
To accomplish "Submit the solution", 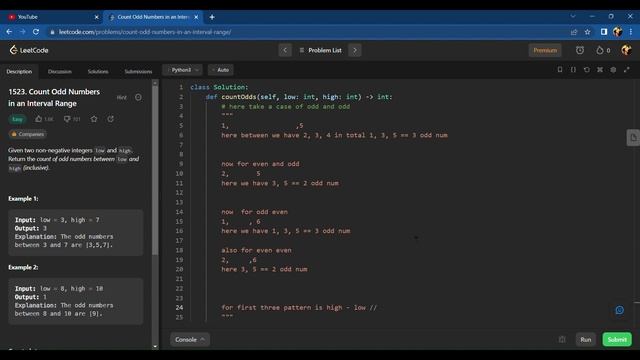I will pos(617,339).
